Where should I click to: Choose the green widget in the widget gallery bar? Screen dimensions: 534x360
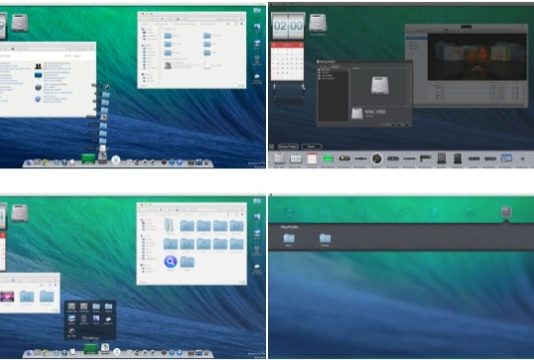tap(328, 158)
